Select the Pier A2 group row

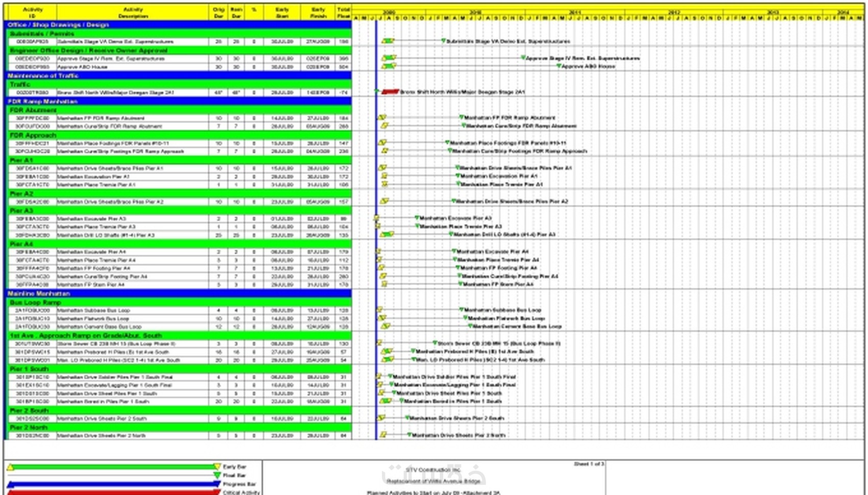coord(179,193)
